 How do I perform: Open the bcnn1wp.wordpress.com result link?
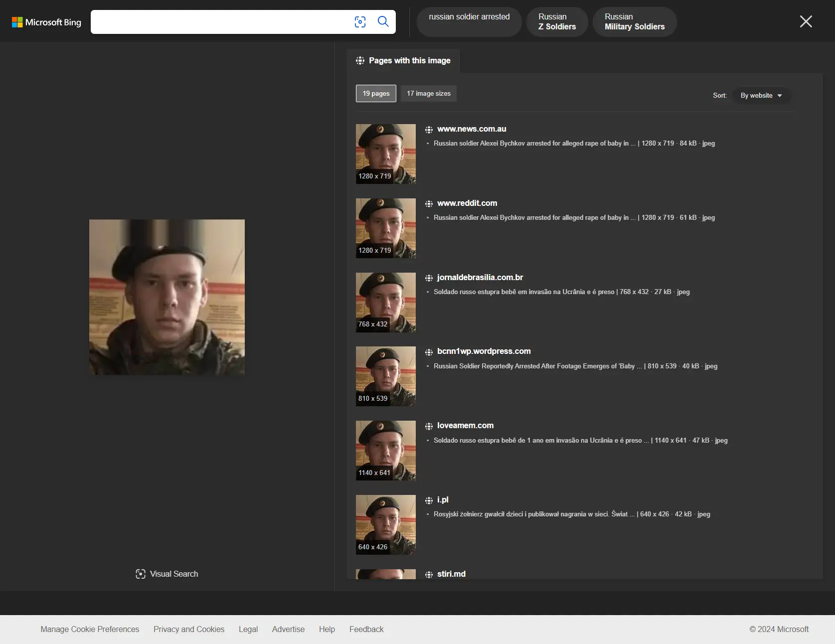484,351
